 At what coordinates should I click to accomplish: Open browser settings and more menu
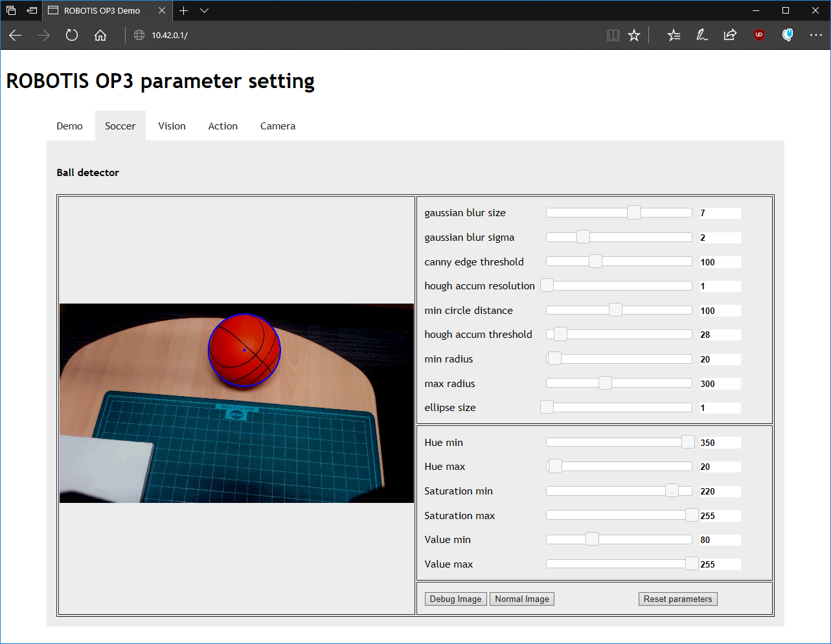click(x=816, y=36)
